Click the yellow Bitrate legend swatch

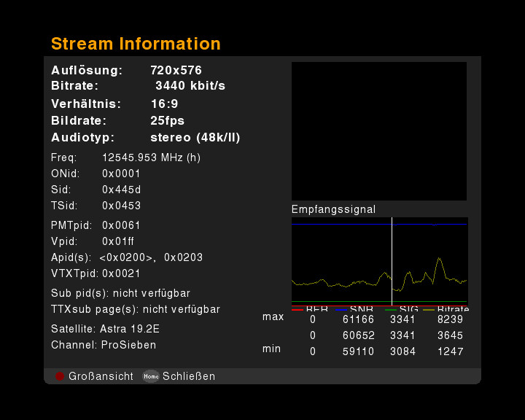[429, 310]
